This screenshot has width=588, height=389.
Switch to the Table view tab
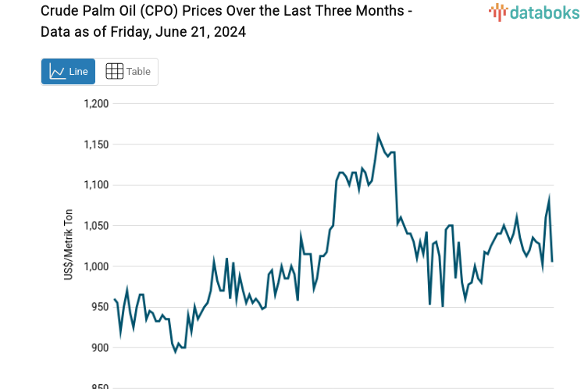click(x=127, y=71)
